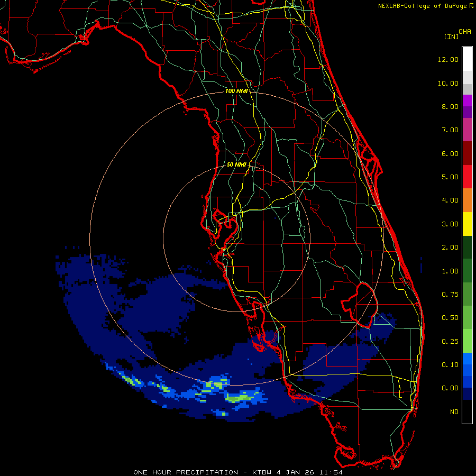Image resolution: width=476 pixels, height=476 pixels.
Task: Click the 0.10 scale value
Action: 450,365
